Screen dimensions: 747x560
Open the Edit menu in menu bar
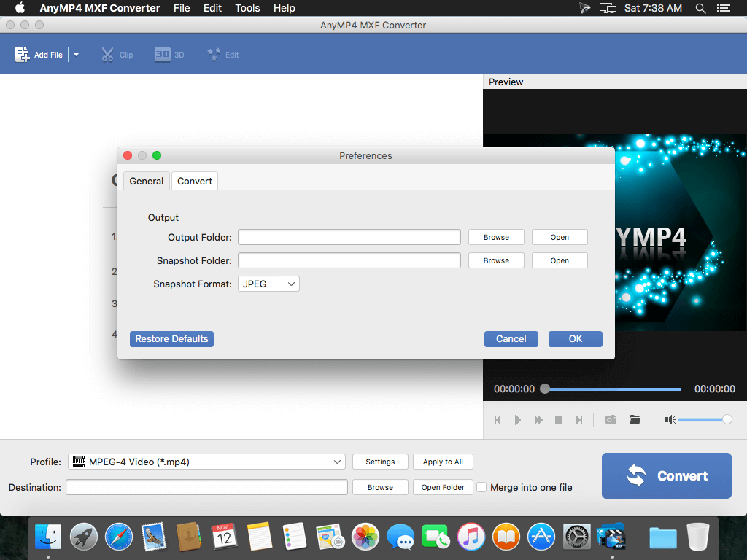click(212, 8)
